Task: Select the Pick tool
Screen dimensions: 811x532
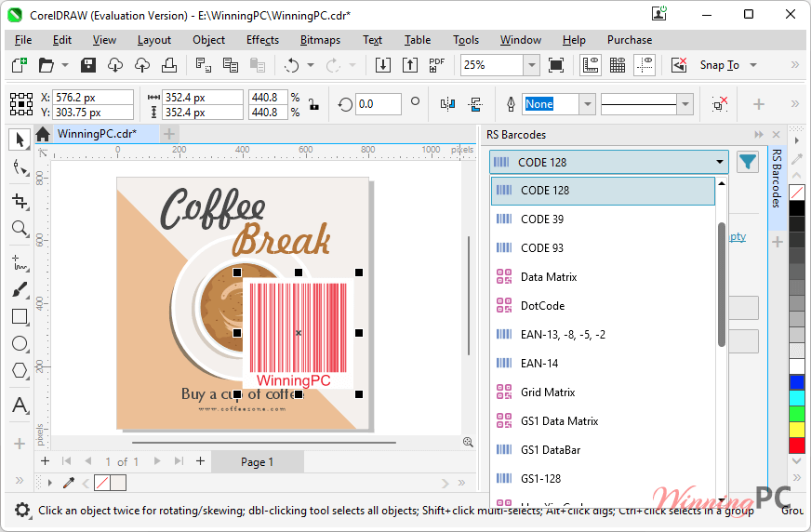Action: click(x=20, y=140)
